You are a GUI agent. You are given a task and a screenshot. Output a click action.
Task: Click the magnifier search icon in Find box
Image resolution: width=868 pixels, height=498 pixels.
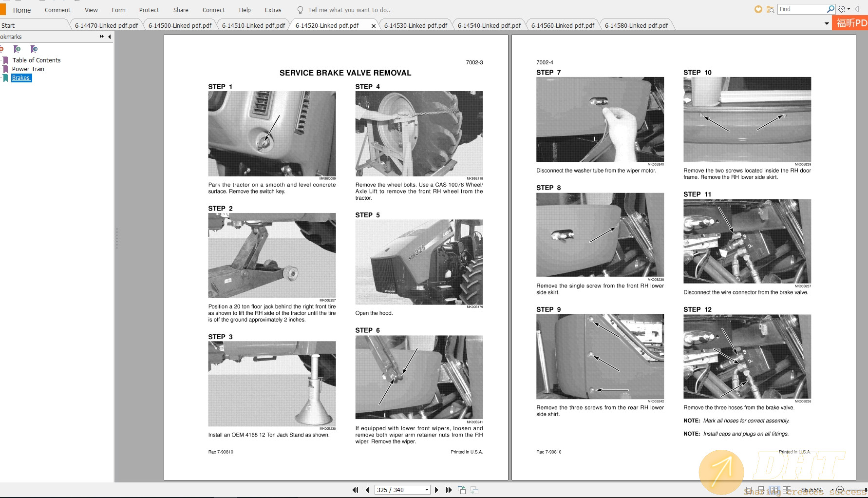[830, 9]
